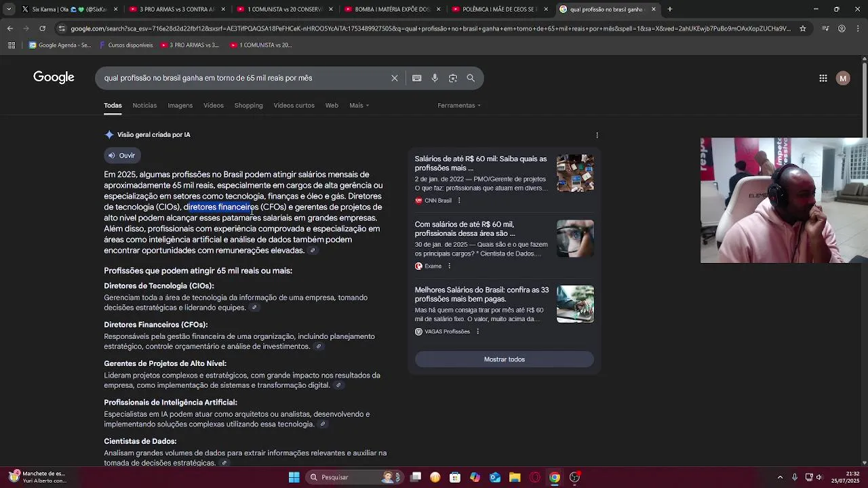Switch to 3 PRO ARMAS vs 3 CONTRA tab
Viewport: 868px width, 488px height.
click(x=176, y=9)
